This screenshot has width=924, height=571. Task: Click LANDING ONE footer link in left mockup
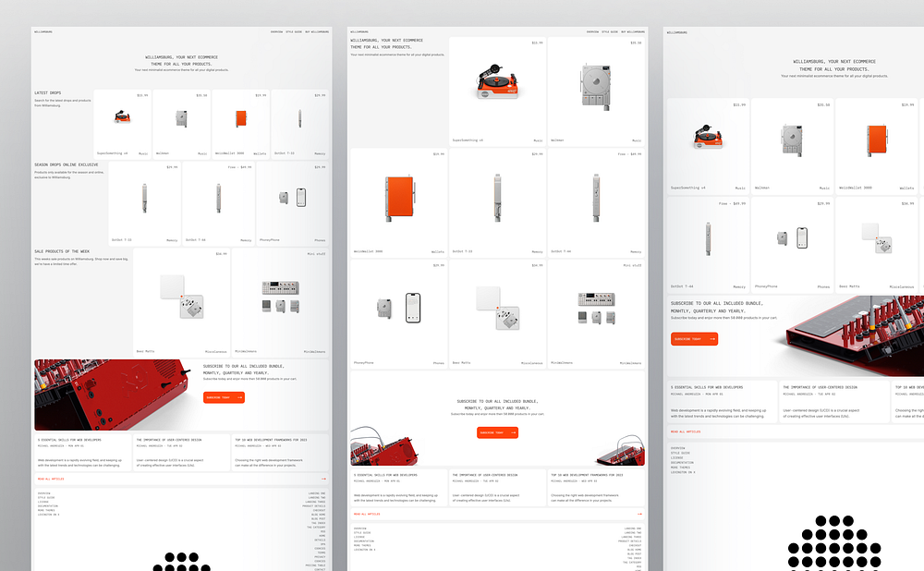click(x=317, y=493)
